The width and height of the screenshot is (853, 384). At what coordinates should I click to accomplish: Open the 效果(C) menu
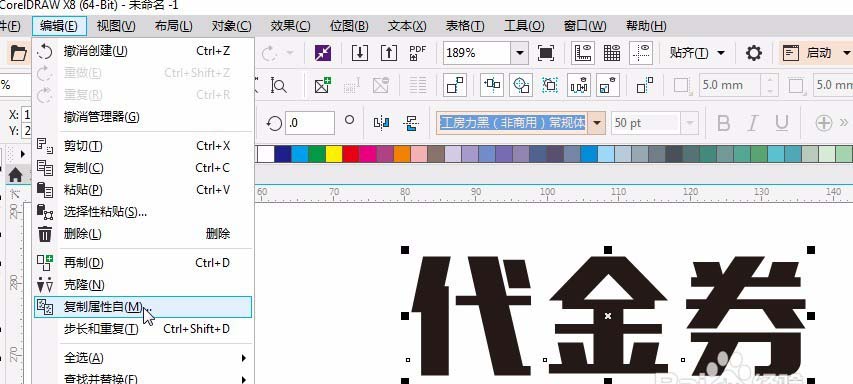290,26
